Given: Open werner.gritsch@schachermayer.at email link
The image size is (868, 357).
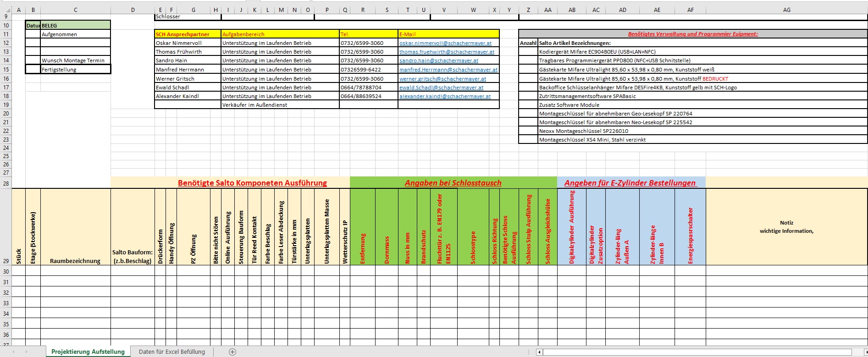Looking at the screenshot, I should pos(442,79).
